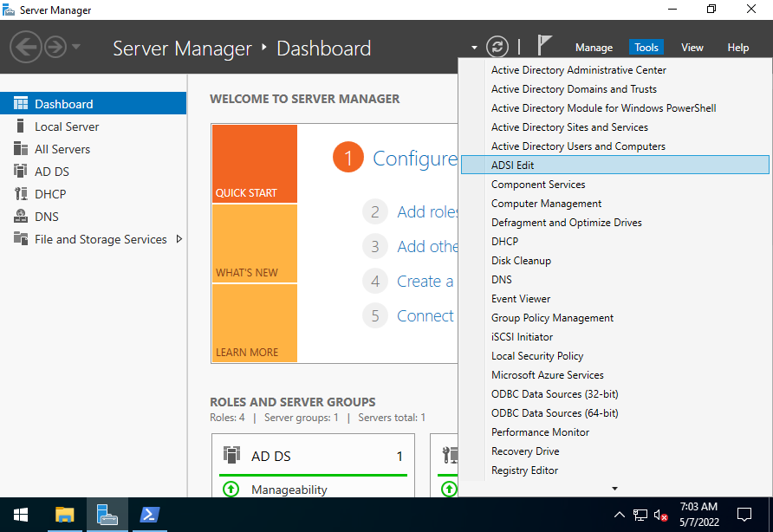Image resolution: width=773 pixels, height=532 pixels.
Task: Open the AD DS role tile header
Action: 313,456
